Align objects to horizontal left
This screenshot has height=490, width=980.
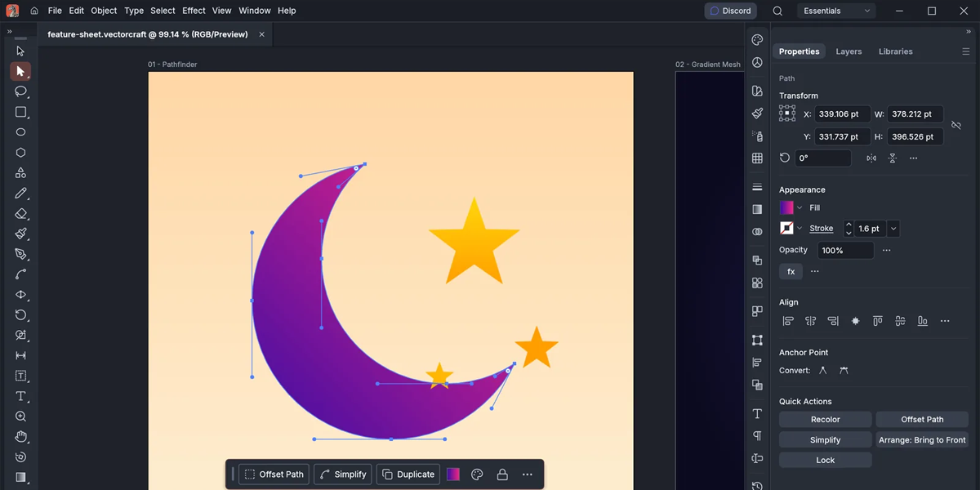click(x=788, y=321)
